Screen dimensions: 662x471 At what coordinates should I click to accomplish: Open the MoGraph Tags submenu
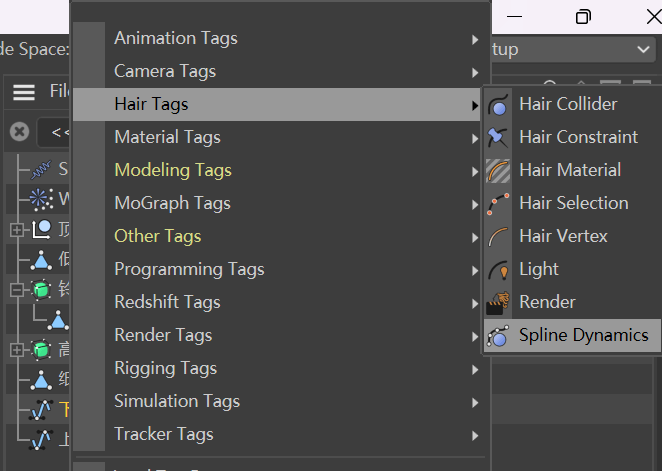(x=277, y=203)
